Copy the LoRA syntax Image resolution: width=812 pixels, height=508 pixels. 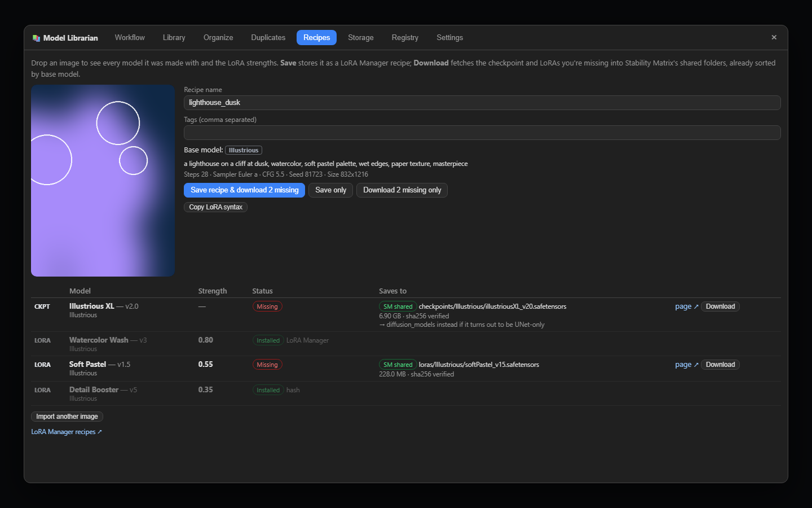click(215, 207)
